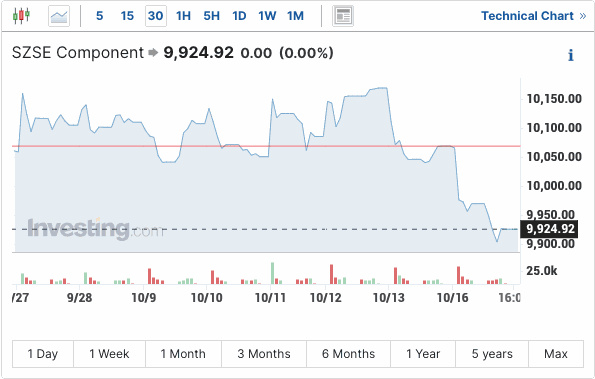This screenshot has height=379, width=595.
Task: Click the 10/16 date label
Action: (452, 298)
